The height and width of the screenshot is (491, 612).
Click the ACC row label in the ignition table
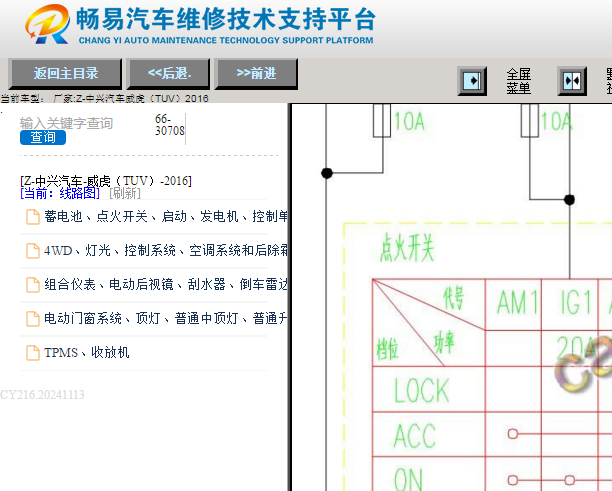tap(415, 436)
